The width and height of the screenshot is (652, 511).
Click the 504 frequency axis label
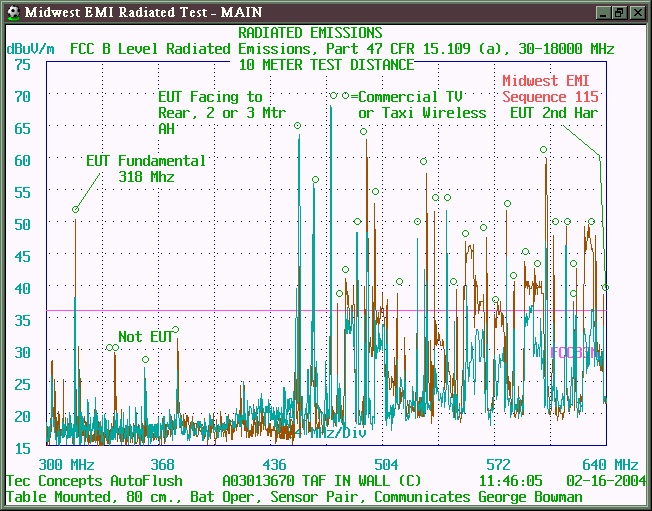point(386,465)
